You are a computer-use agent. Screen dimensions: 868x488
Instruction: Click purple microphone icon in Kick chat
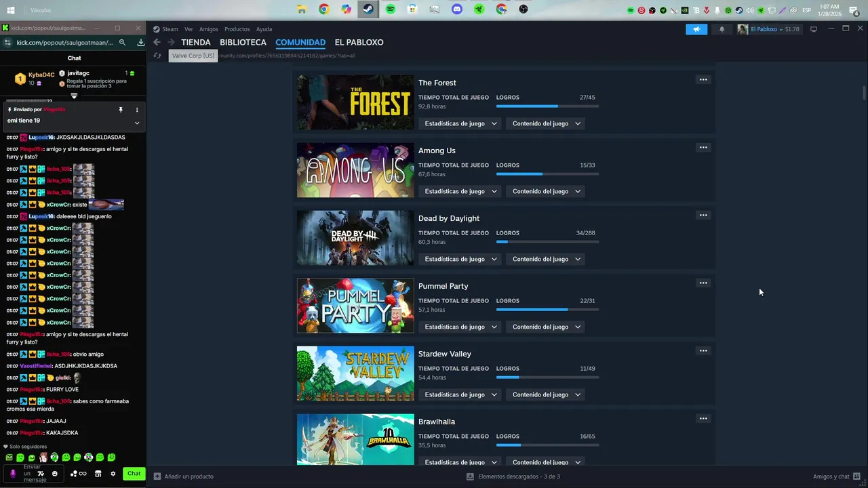coord(13,474)
